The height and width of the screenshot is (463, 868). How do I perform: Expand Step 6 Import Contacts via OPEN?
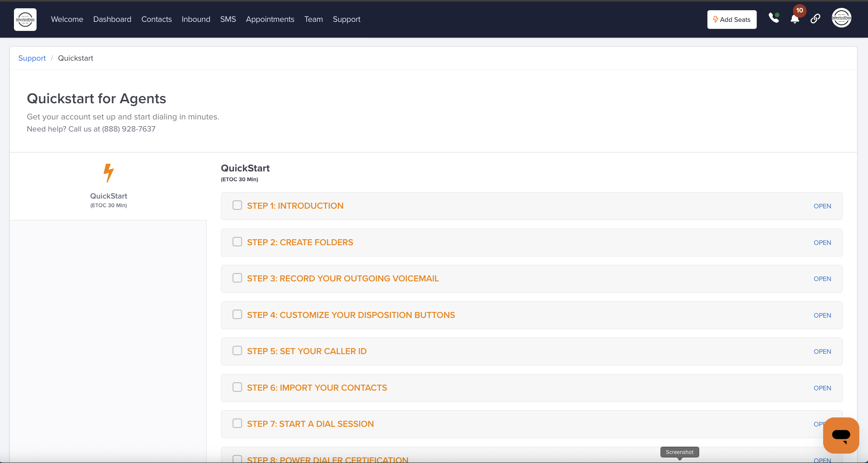tap(822, 388)
